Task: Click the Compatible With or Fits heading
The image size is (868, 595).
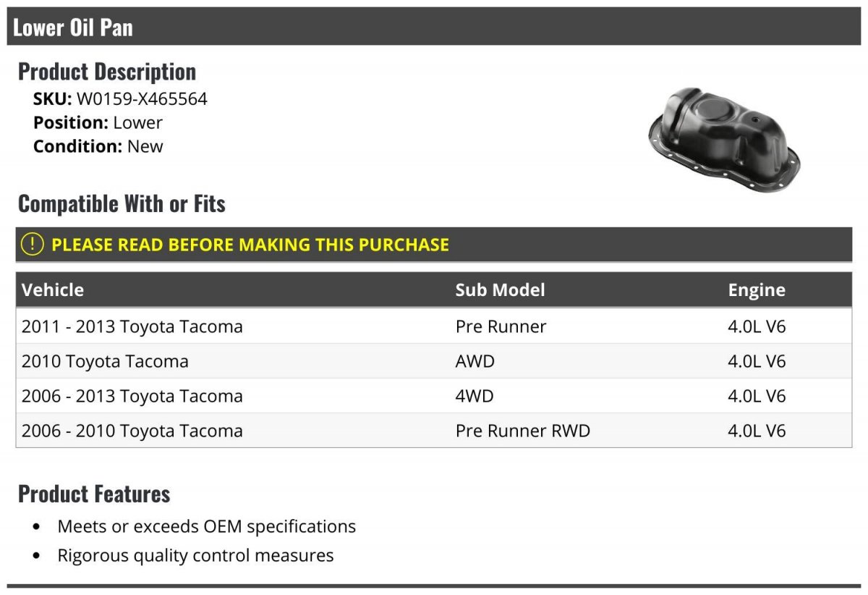Action: click(x=122, y=204)
